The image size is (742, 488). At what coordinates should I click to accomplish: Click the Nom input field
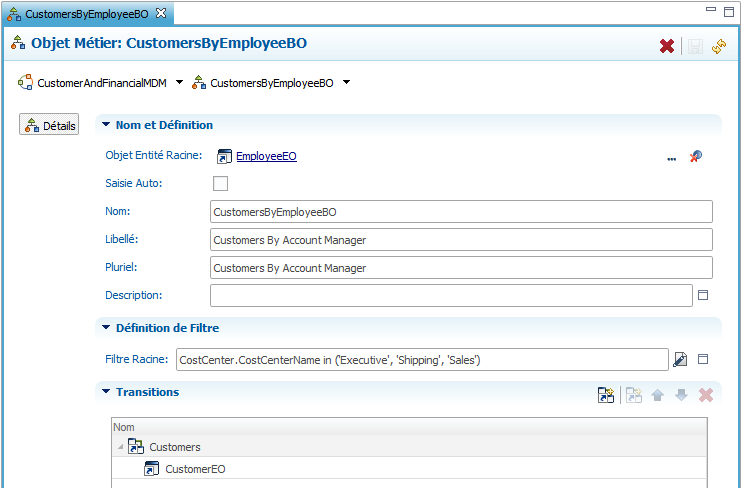(461, 212)
